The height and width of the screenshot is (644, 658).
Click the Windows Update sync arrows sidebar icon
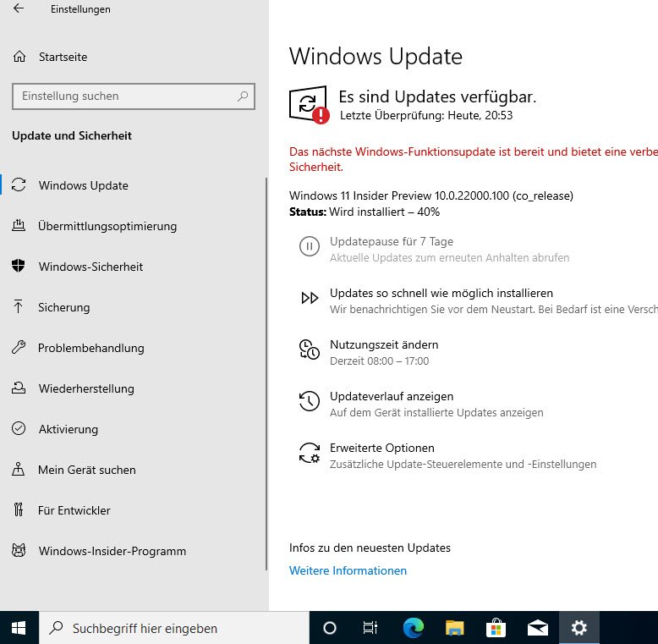click(x=19, y=184)
